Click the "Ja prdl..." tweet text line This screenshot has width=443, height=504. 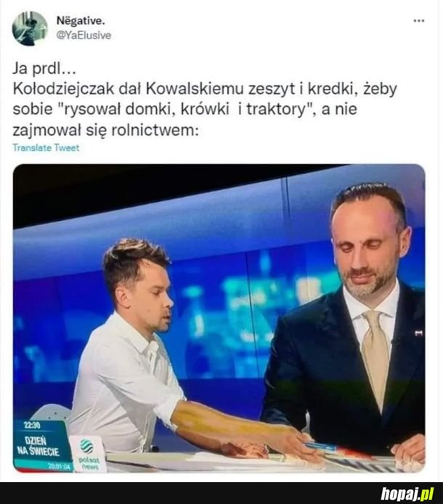click(44, 68)
